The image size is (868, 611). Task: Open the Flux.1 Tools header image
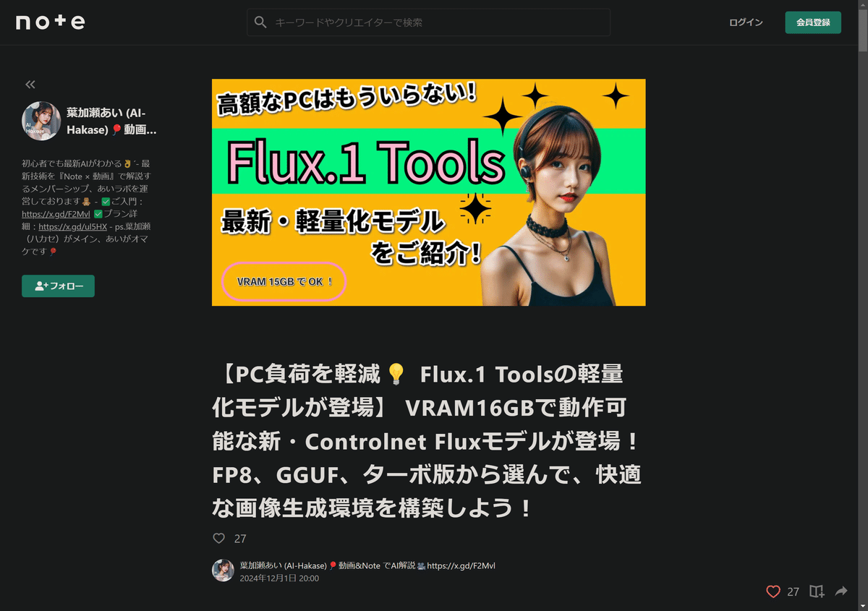(x=429, y=192)
